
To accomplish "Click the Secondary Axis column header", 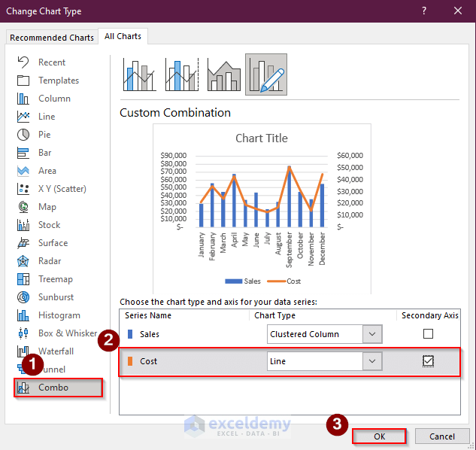I will coord(430,316).
